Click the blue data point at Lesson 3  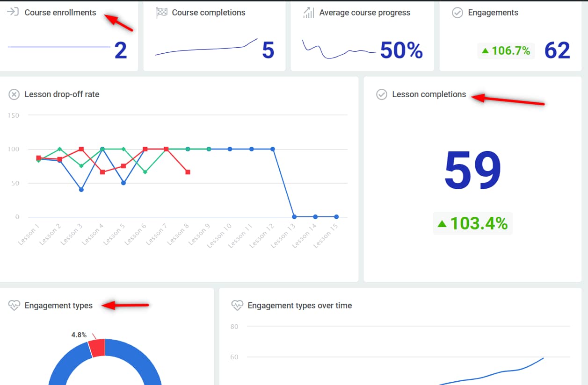(x=81, y=190)
